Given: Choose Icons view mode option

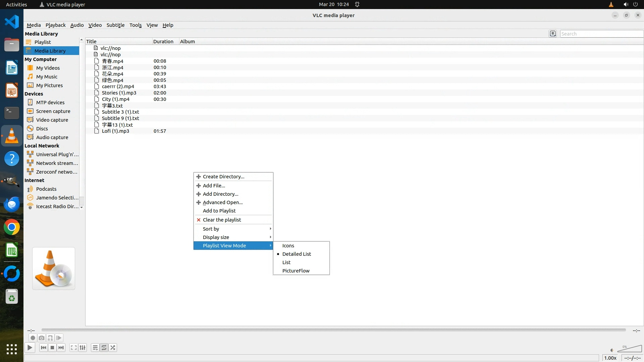Looking at the screenshot, I should point(288,246).
